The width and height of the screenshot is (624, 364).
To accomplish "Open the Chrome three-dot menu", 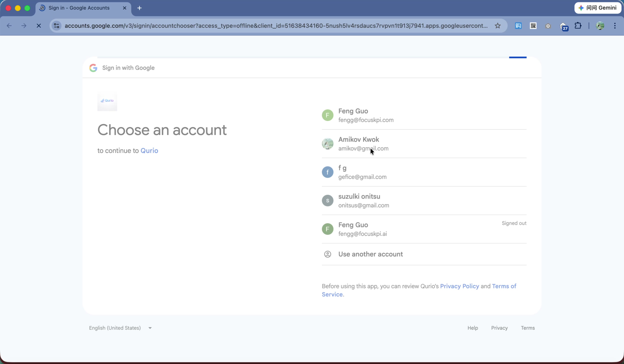I will (615, 26).
